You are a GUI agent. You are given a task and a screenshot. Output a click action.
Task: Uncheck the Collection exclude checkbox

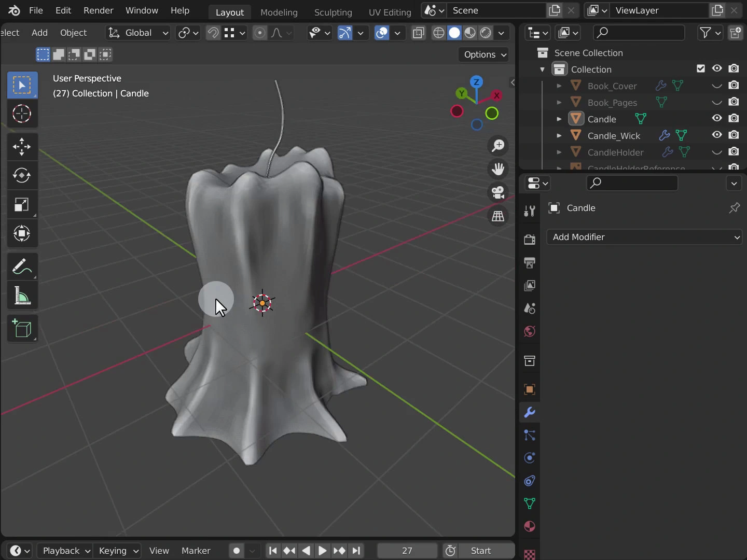tap(701, 68)
